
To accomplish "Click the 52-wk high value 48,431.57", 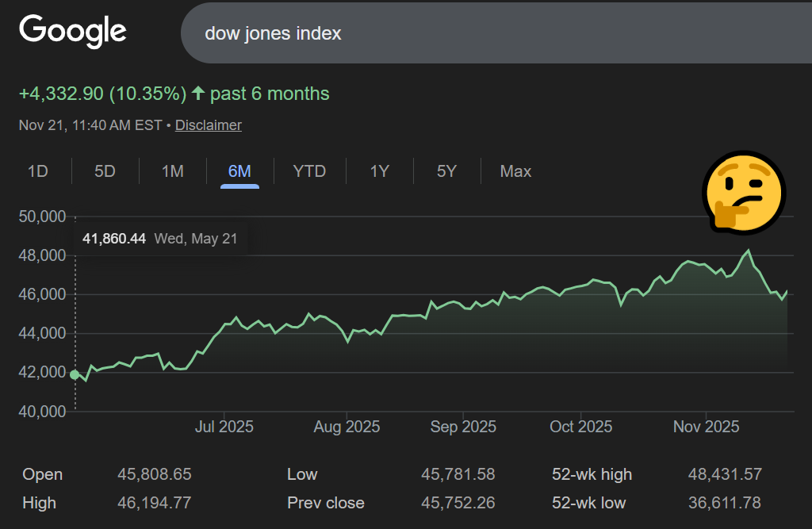I will [x=725, y=474].
